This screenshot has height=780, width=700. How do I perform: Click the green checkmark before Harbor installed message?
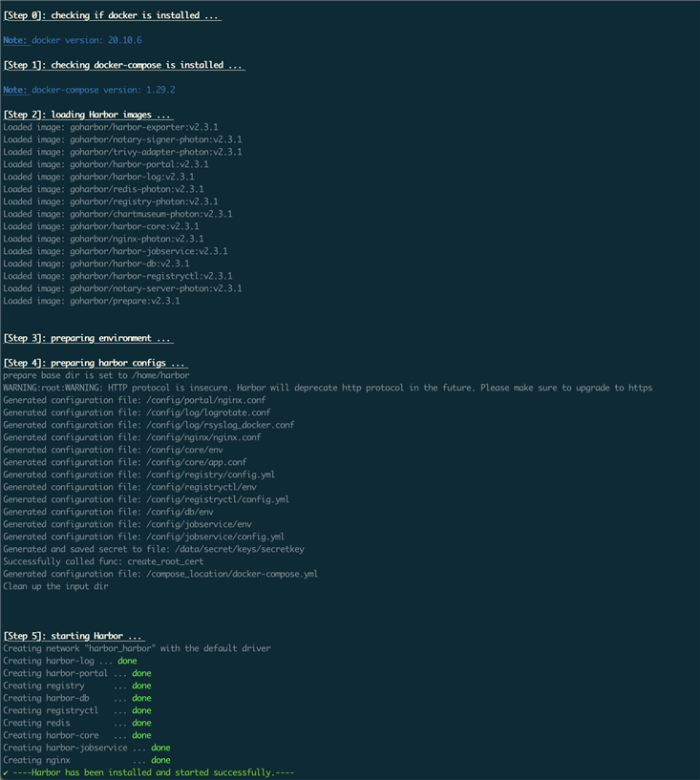point(6,772)
